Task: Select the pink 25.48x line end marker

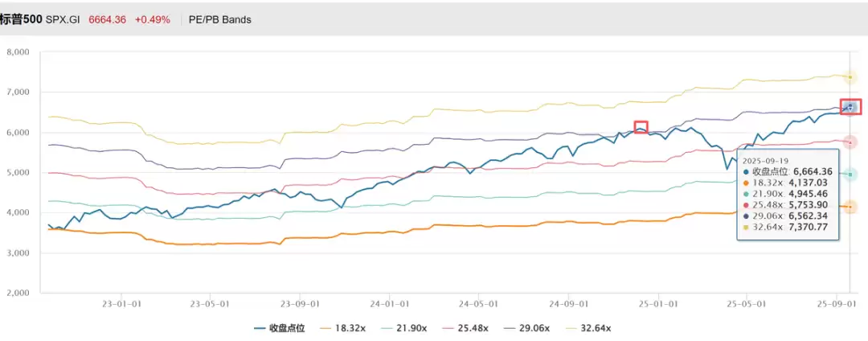Action: [x=850, y=142]
